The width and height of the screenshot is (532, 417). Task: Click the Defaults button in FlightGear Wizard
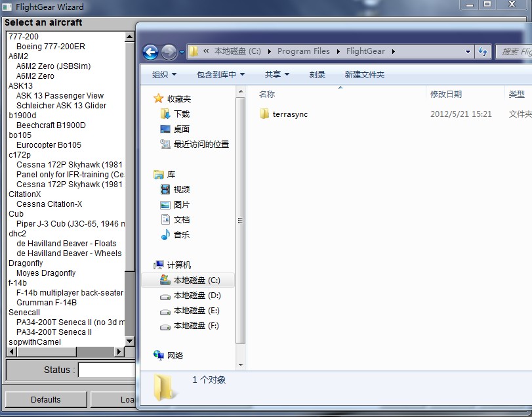click(46, 399)
